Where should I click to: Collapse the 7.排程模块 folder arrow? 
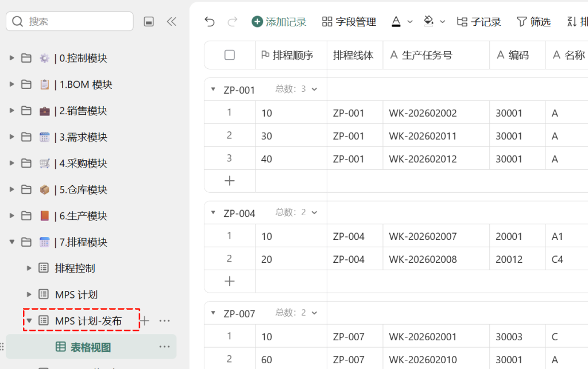tap(11, 242)
